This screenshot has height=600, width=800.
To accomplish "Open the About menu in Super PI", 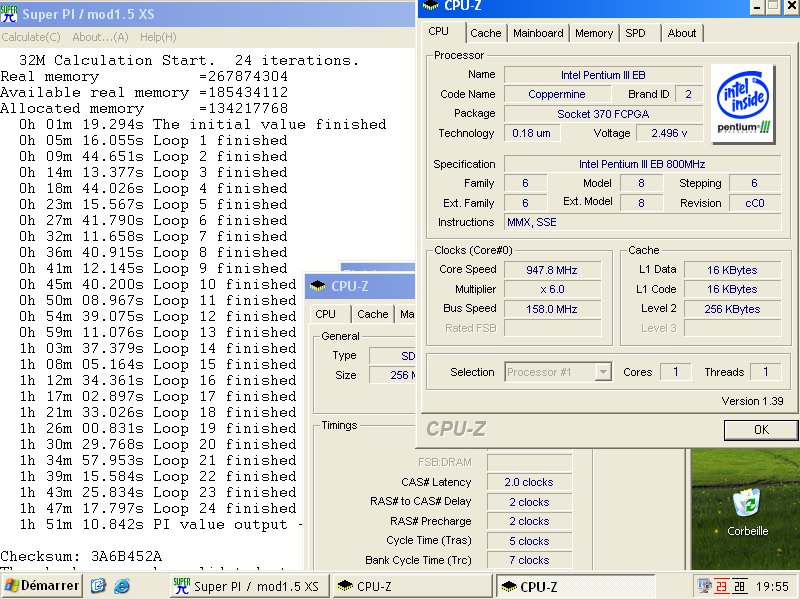I will pyautogui.click(x=100, y=37).
